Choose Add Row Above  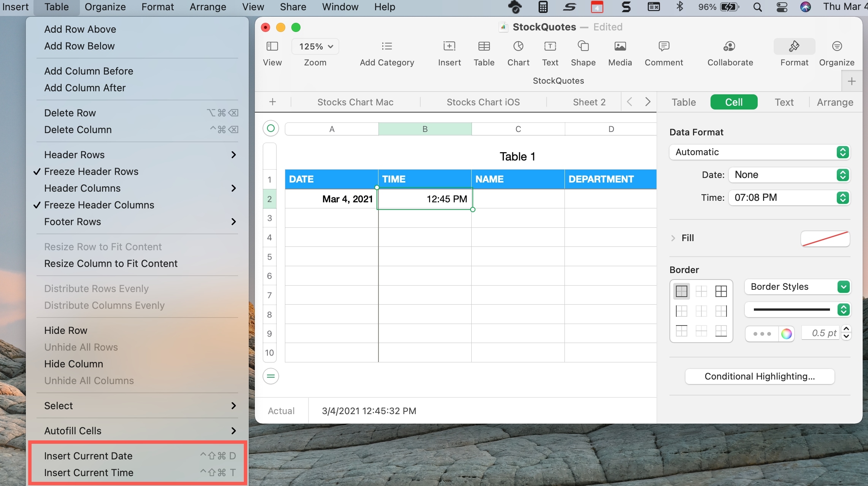click(137, 29)
